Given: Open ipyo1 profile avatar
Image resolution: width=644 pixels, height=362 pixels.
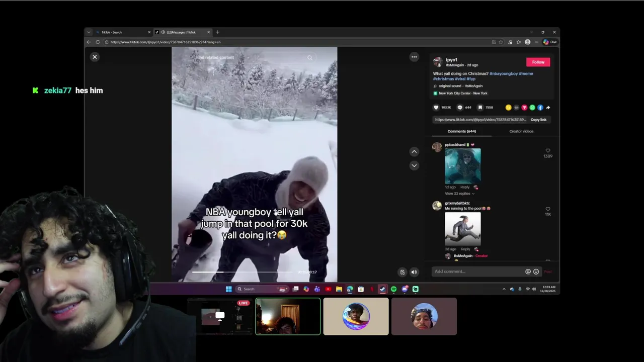Looking at the screenshot, I should pyautogui.click(x=438, y=62).
